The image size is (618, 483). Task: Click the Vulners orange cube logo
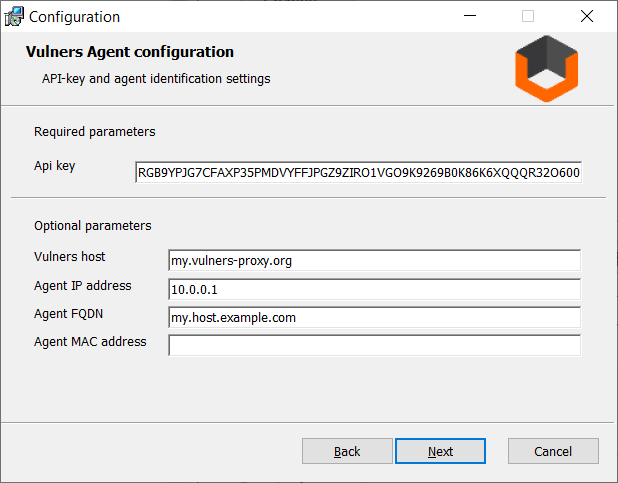pos(547,69)
